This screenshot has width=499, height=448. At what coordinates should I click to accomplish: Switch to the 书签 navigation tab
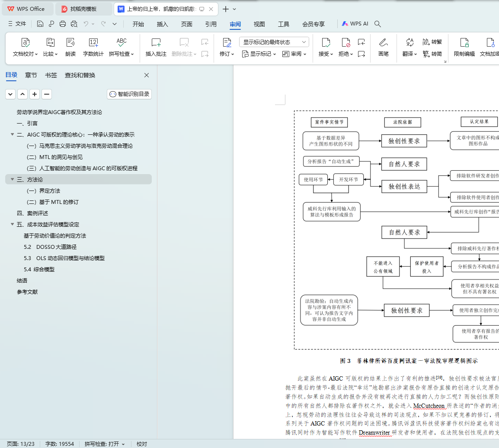[51, 75]
